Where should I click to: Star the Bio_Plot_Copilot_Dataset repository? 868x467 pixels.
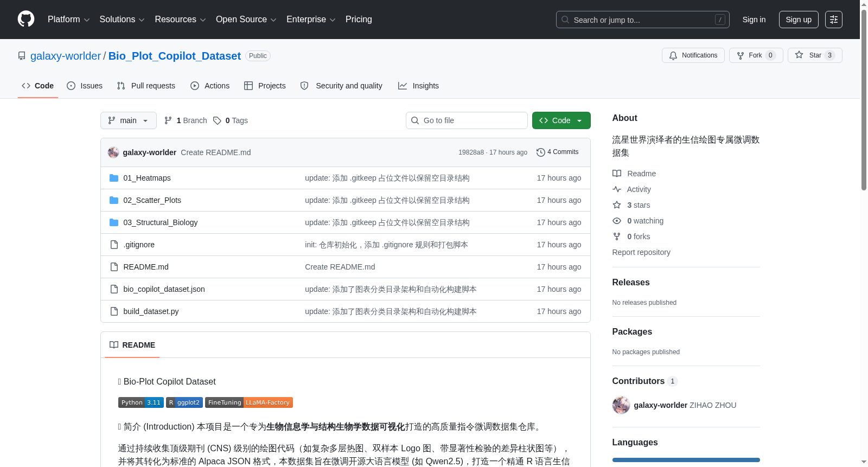click(x=815, y=55)
